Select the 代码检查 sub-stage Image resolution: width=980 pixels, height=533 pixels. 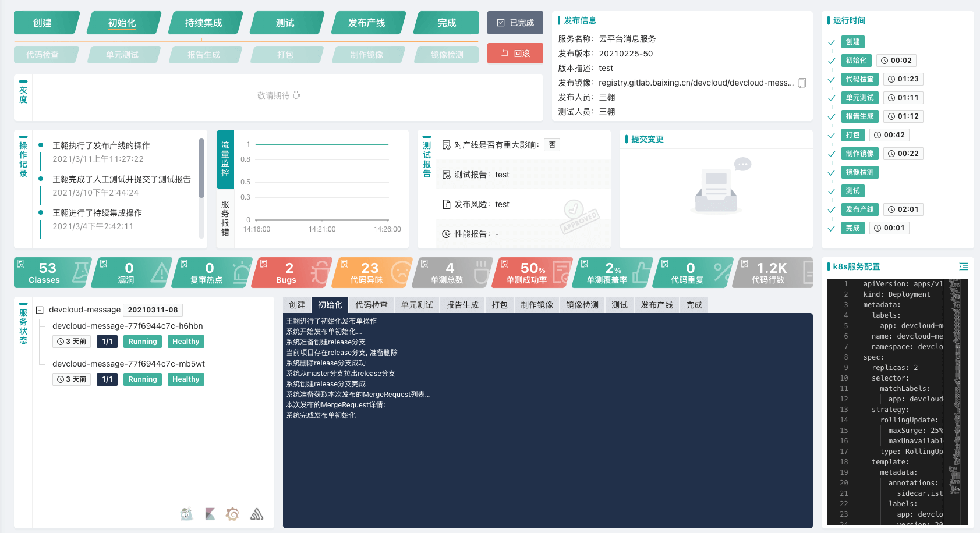pos(47,55)
